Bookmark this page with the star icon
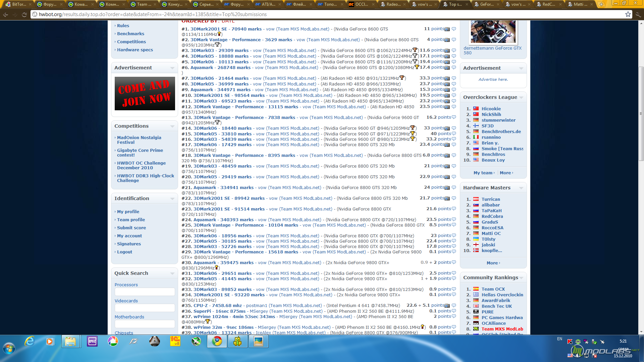Image resolution: width=644 pixels, height=362 pixels. coord(628,14)
